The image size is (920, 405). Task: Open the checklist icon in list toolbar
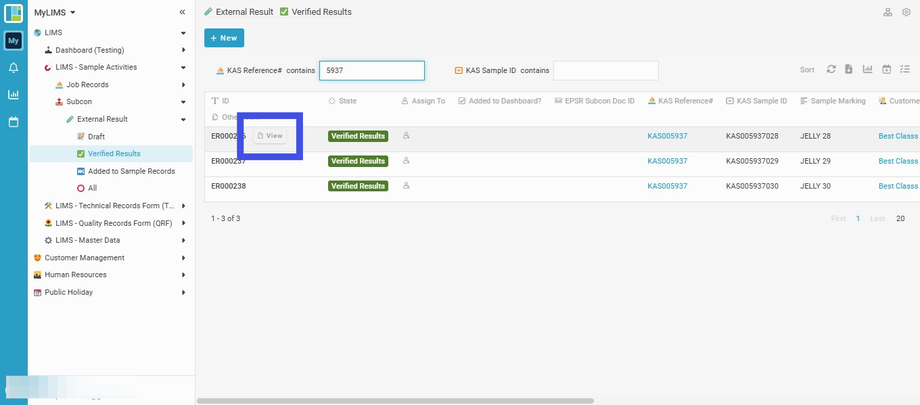click(905, 69)
